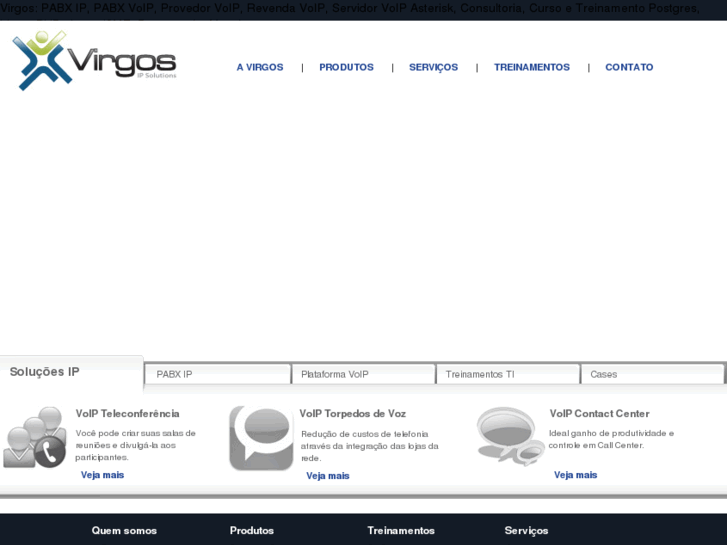Open the CONTATO page

tap(629, 67)
